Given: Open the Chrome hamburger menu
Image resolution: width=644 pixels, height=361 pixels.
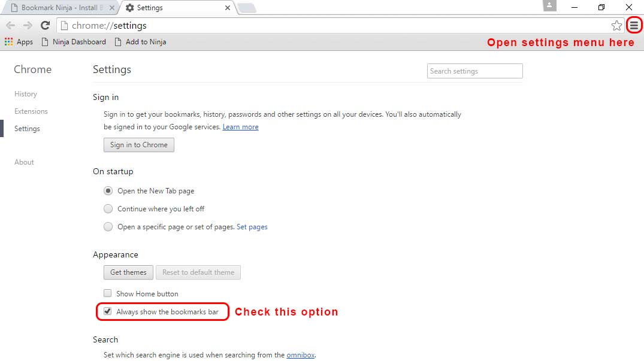Looking at the screenshot, I should [634, 25].
